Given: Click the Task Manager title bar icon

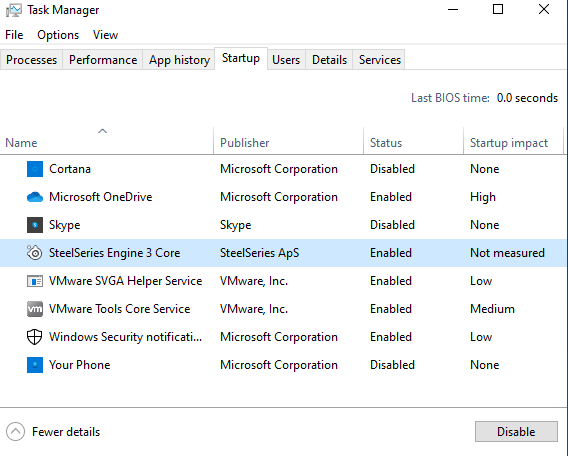Looking at the screenshot, I should click(x=13, y=10).
